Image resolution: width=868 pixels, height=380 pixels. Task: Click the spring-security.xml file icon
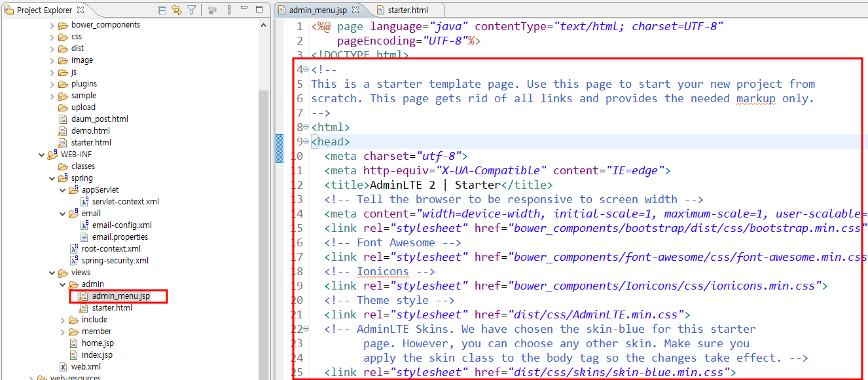(x=75, y=260)
